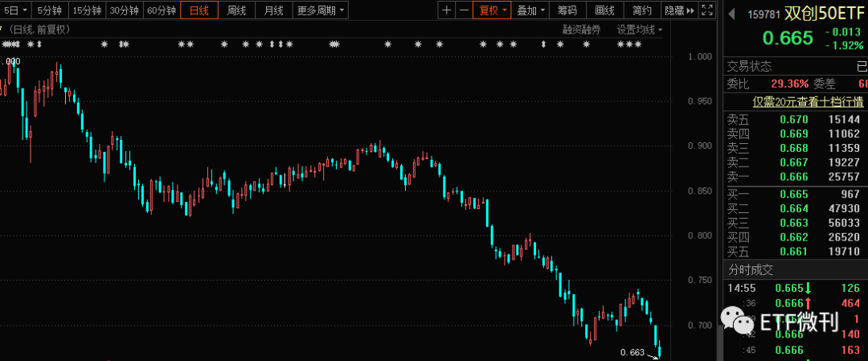Click the 0.663 low price marker
Image resolution: width=868 pixels, height=361 pixels.
click(x=633, y=352)
